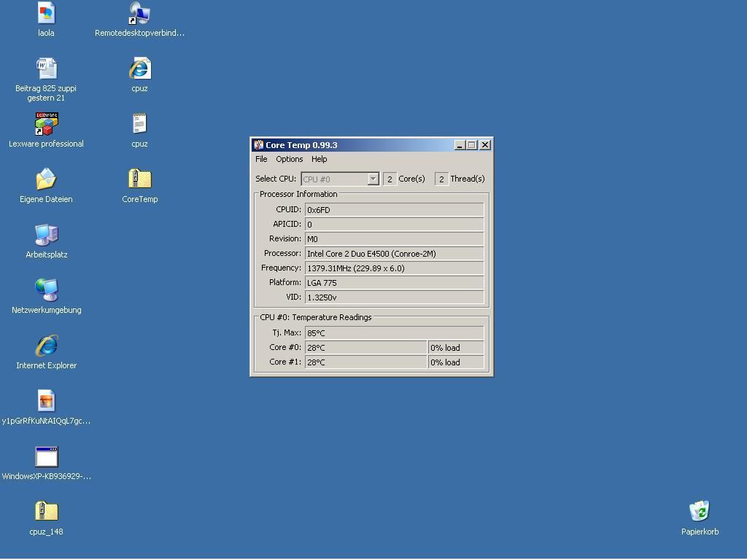
Task: Select the Lexware professional shortcut icon
Action: [x=46, y=124]
